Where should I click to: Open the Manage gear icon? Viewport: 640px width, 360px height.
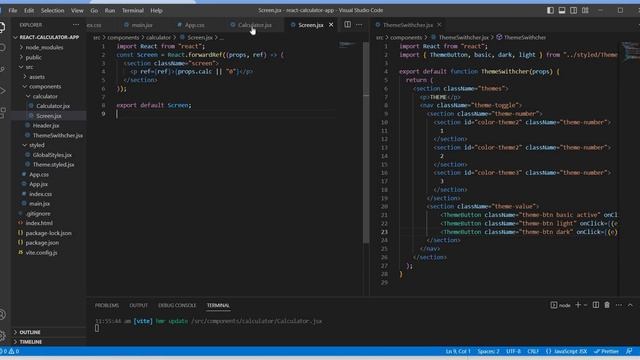click(2, 336)
